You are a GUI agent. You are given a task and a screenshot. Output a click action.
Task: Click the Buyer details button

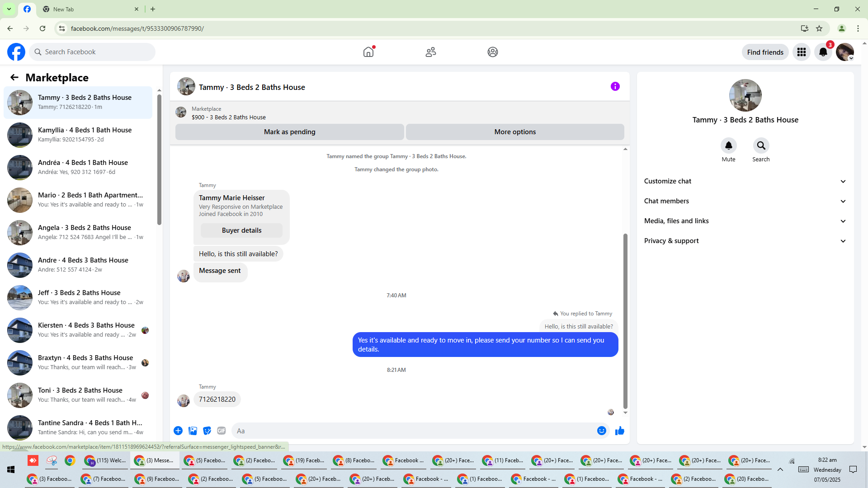point(241,230)
